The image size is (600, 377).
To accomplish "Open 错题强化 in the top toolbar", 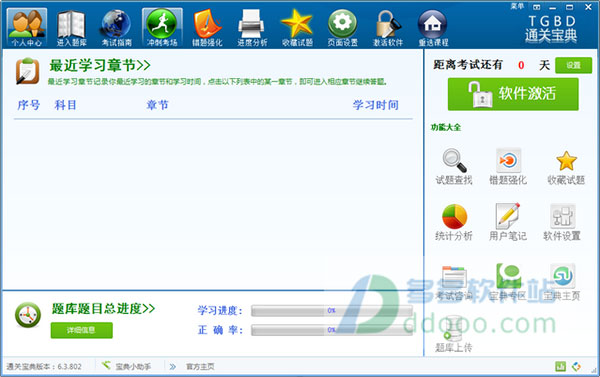I will [207, 28].
